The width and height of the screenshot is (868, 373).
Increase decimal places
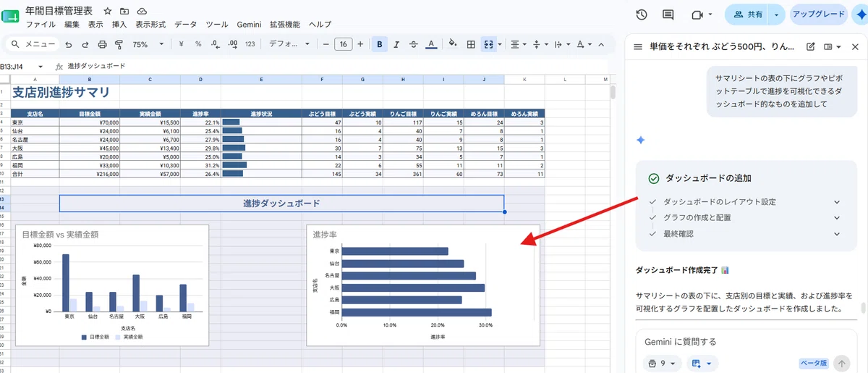[x=233, y=44]
